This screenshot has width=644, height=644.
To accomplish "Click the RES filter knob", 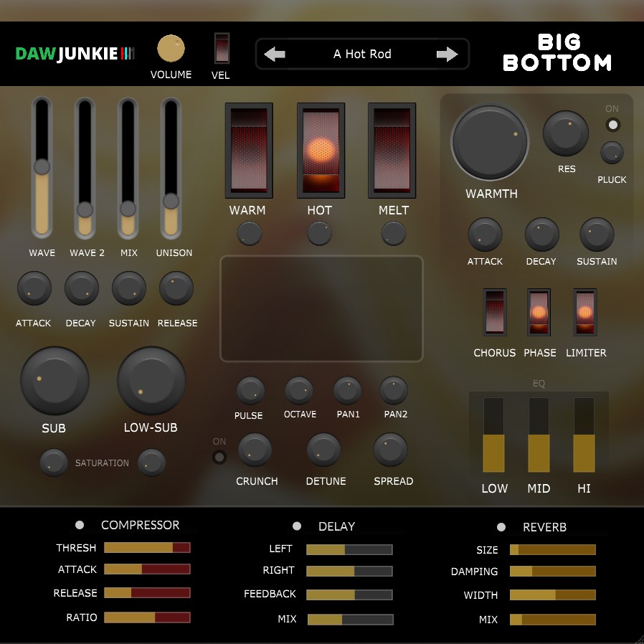I will coord(566,134).
